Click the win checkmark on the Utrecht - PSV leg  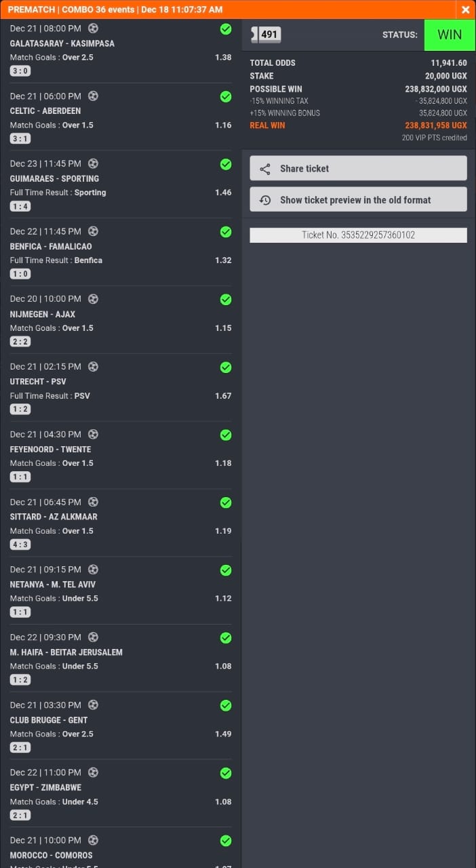226,367
